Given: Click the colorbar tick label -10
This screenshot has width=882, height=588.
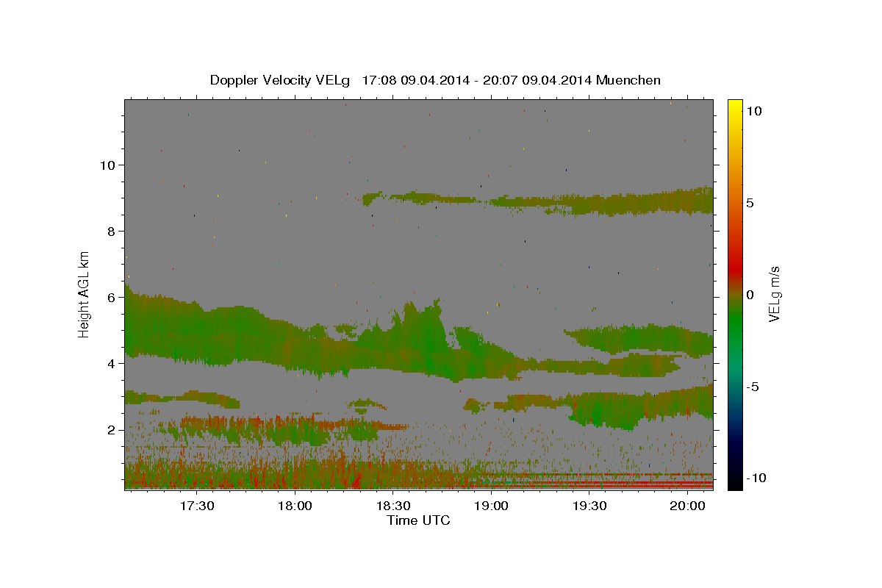Looking at the screenshot, I should click(x=756, y=478).
